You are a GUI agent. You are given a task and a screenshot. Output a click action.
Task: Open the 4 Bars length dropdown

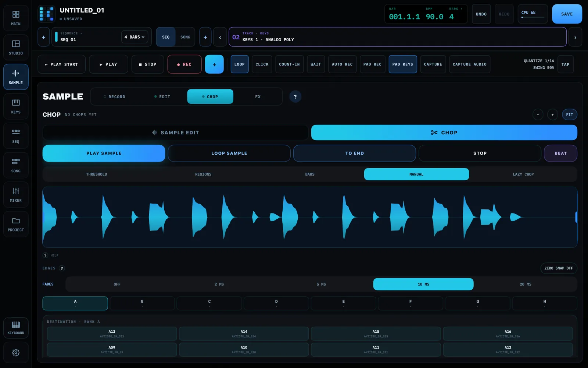(x=135, y=37)
